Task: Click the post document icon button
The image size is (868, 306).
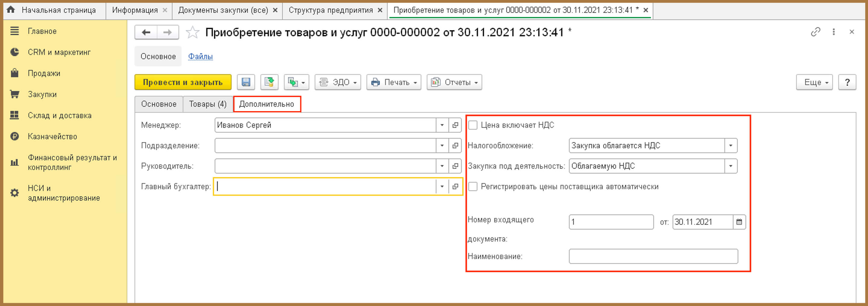Action: click(269, 82)
